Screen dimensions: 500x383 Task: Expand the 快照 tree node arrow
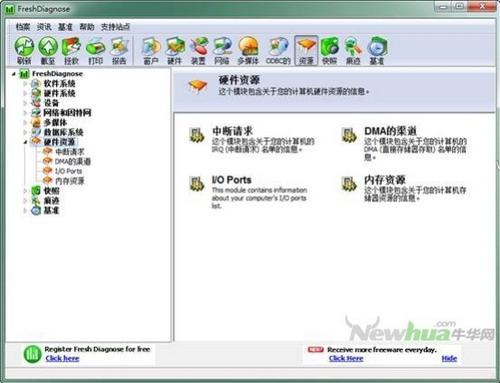click(x=25, y=191)
